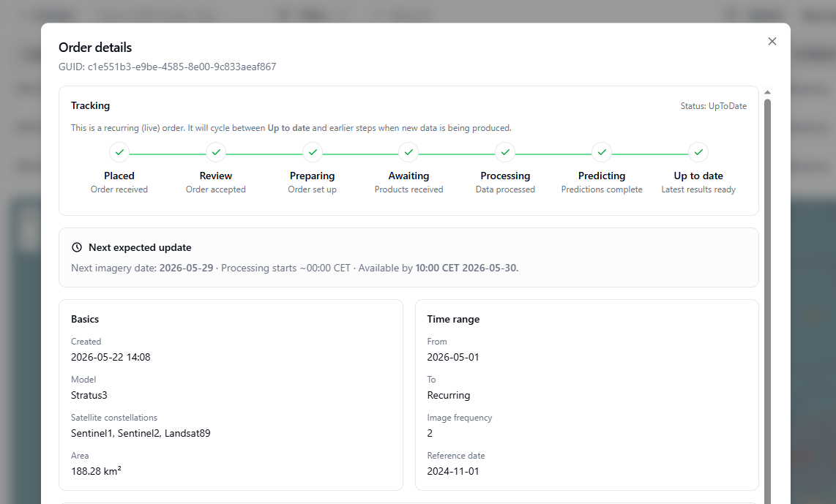Click the created value 2026-05-22 14:08
This screenshot has height=504, width=836.
111,357
